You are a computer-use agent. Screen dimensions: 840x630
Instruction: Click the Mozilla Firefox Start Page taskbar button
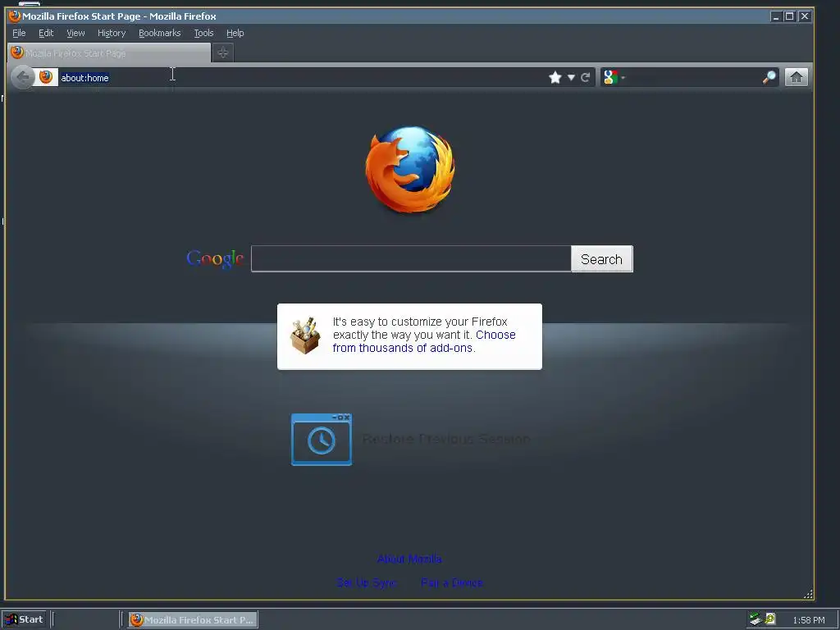194,620
